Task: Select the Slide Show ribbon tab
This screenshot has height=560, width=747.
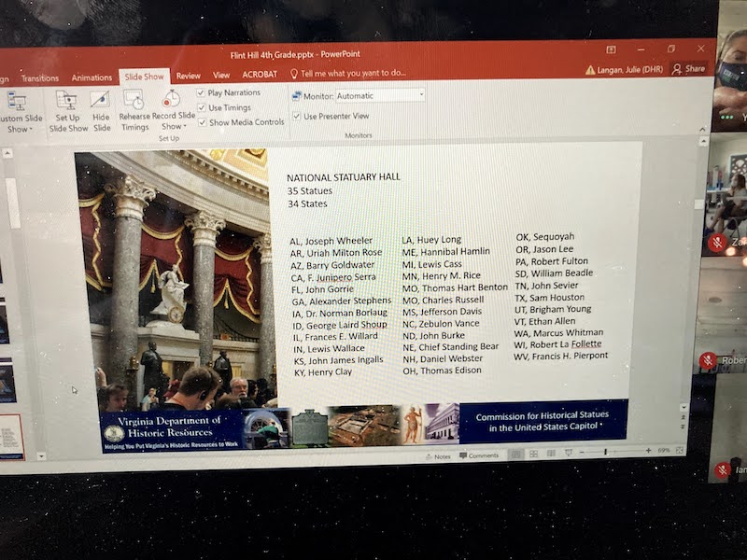Action: (x=144, y=77)
